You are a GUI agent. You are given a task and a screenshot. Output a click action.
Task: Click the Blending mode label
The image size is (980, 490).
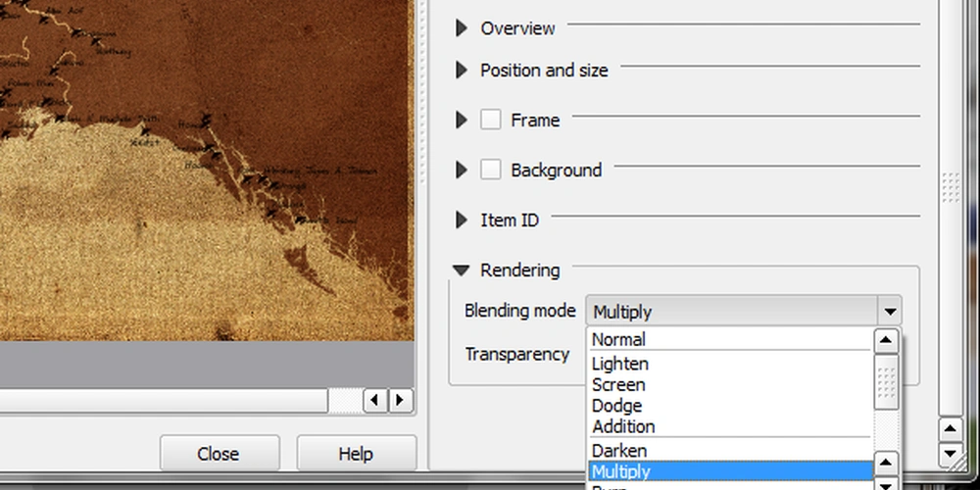(x=520, y=311)
